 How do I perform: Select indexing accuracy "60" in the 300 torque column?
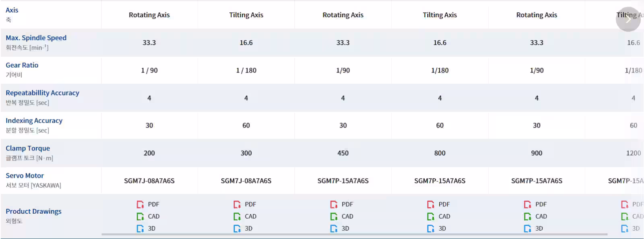(x=246, y=126)
